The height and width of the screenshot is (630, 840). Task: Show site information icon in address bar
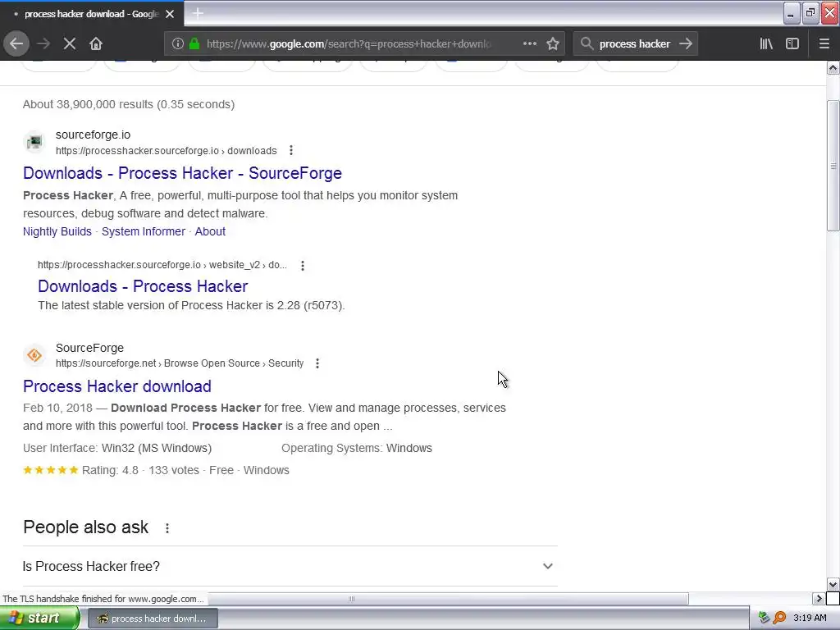coord(178,44)
